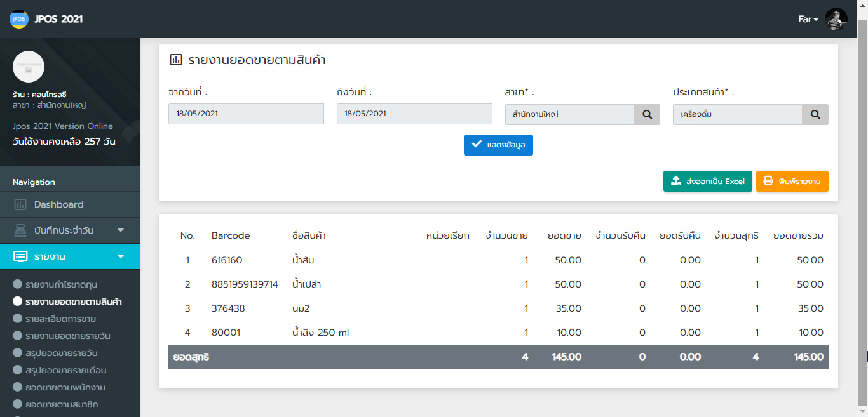Image resolution: width=868 pixels, height=417 pixels.
Task: Click product name น้ำเปล่า
Action: tap(306, 284)
